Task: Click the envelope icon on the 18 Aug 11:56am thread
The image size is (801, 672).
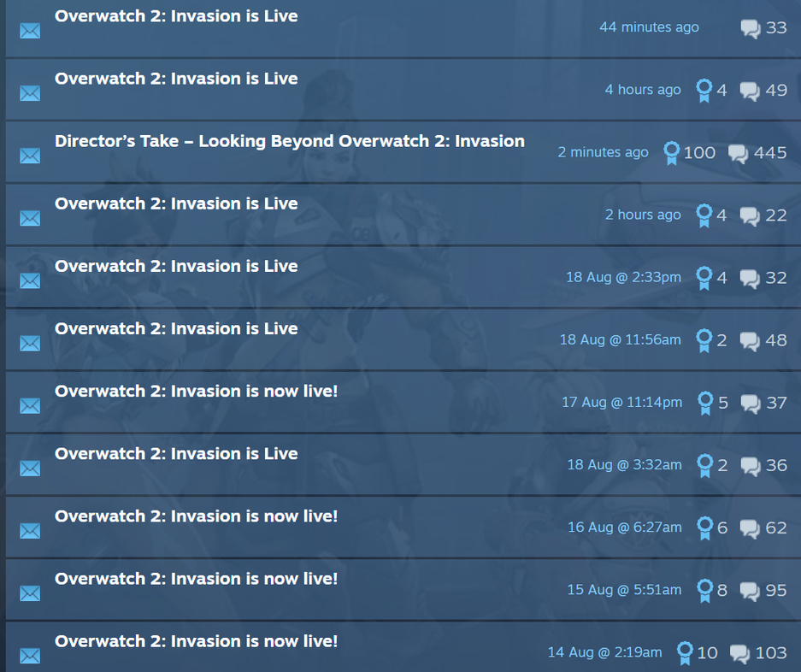Action: pyautogui.click(x=30, y=344)
